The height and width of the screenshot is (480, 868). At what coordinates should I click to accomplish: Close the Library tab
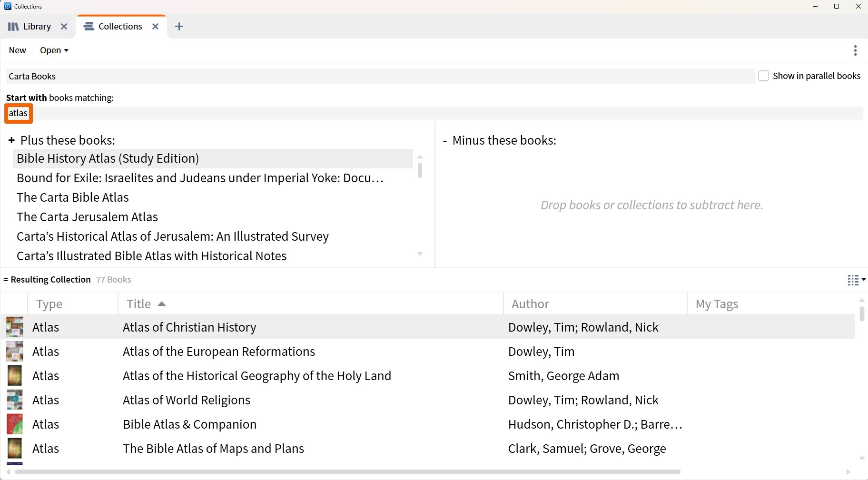tap(64, 27)
